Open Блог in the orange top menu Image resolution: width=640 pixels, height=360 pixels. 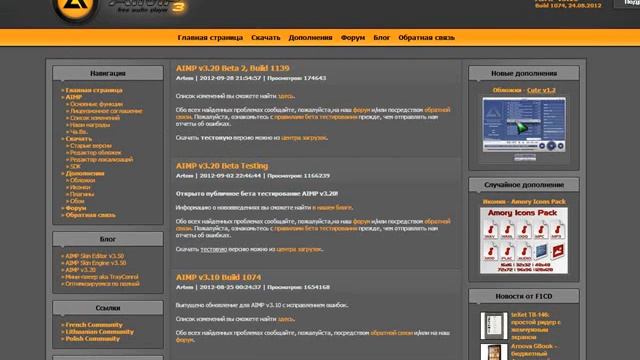(382, 38)
